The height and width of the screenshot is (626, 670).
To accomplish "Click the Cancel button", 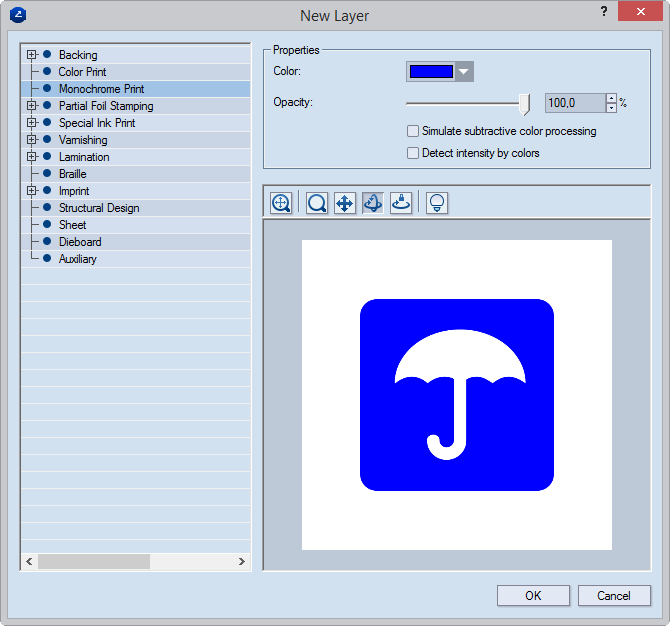I will [x=614, y=595].
